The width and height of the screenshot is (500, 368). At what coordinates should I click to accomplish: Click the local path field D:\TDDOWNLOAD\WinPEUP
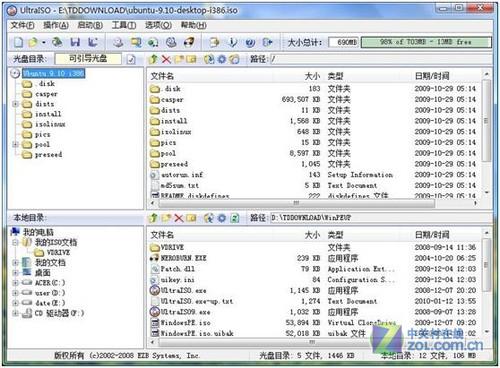pos(380,218)
